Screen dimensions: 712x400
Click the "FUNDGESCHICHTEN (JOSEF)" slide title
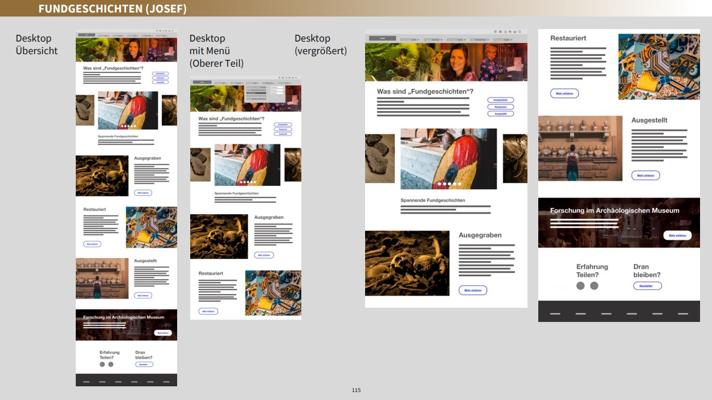point(112,8)
